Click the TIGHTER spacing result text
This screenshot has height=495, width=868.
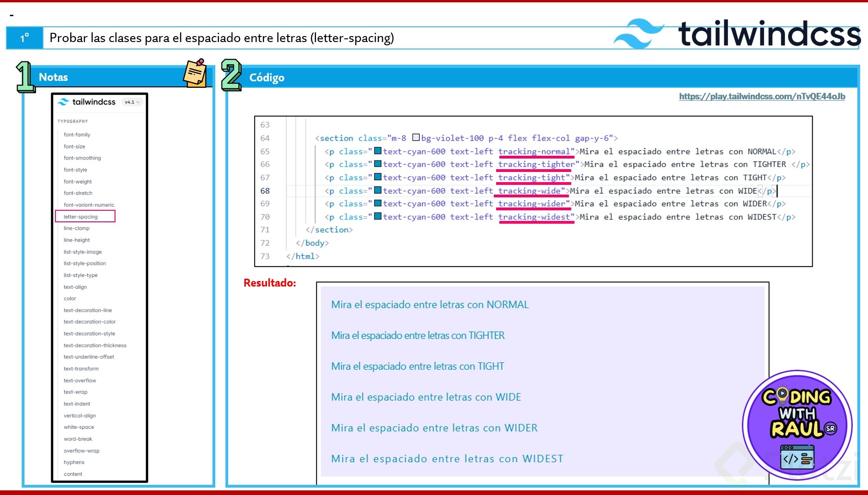pos(418,336)
